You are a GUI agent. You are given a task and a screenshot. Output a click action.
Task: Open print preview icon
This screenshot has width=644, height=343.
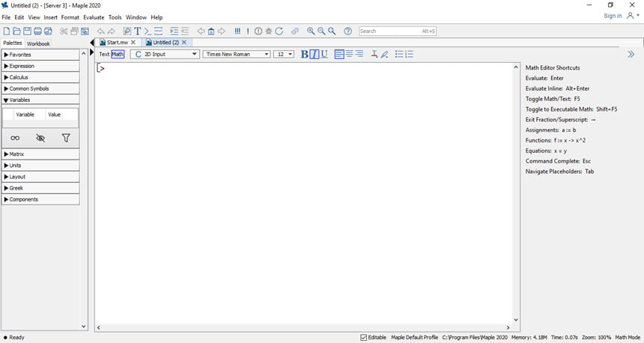coord(48,31)
